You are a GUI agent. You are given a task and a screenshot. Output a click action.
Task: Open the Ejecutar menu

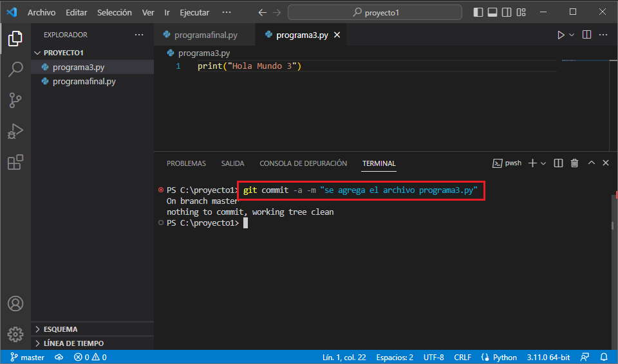(x=194, y=13)
